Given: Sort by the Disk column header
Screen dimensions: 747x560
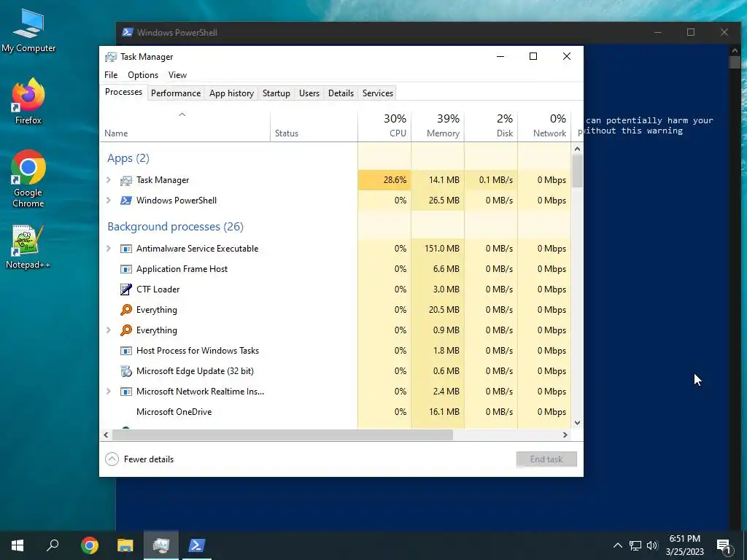Looking at the screenshot, I should pos(491,125).
